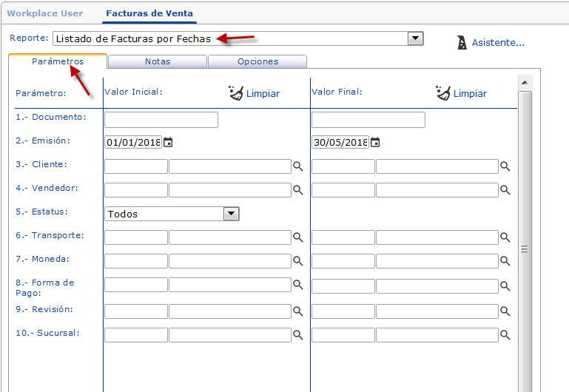Click initial Transporte code field
This screenshot has width=569, height=392.
136,237
